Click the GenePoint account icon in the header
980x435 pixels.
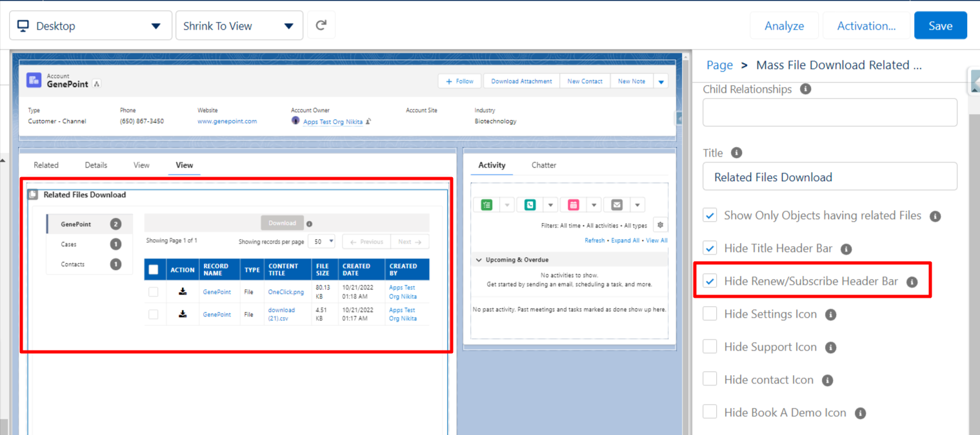pos(34,81)
